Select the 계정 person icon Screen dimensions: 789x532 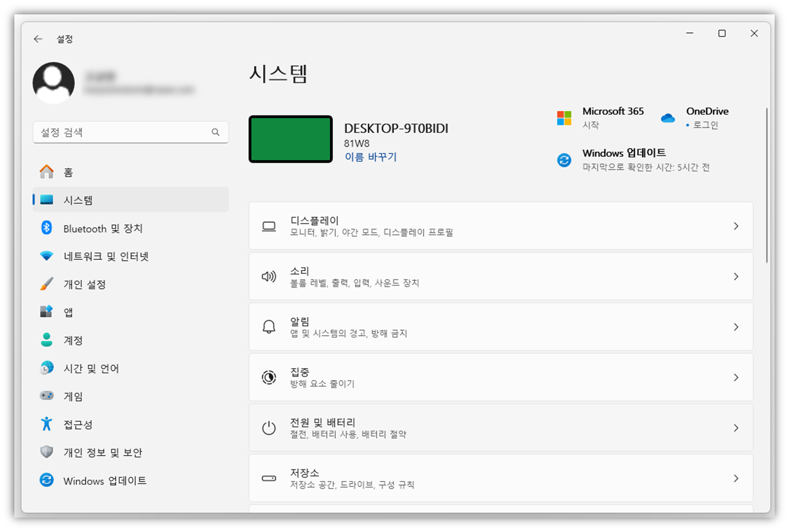tap(46, 340)
